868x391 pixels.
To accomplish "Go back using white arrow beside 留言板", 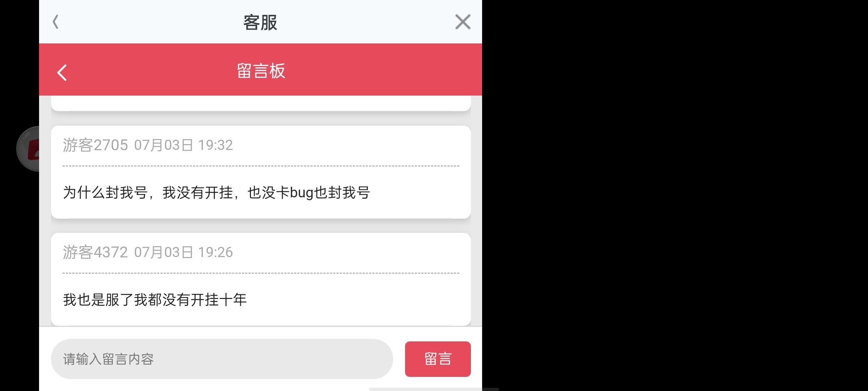I will [62, 72].
